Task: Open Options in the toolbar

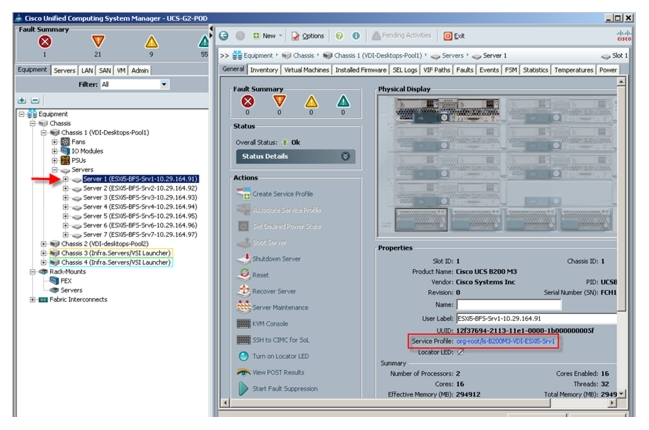Action: pos(308,36)
